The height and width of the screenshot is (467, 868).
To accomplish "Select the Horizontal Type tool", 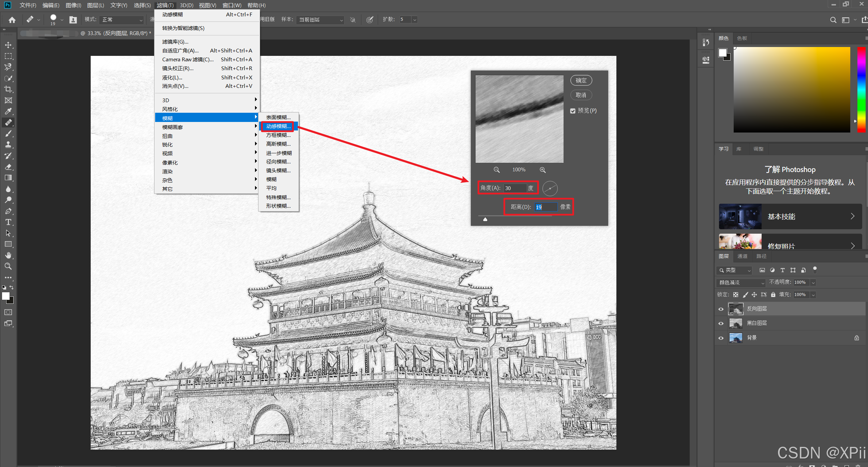I will point(8,222).
